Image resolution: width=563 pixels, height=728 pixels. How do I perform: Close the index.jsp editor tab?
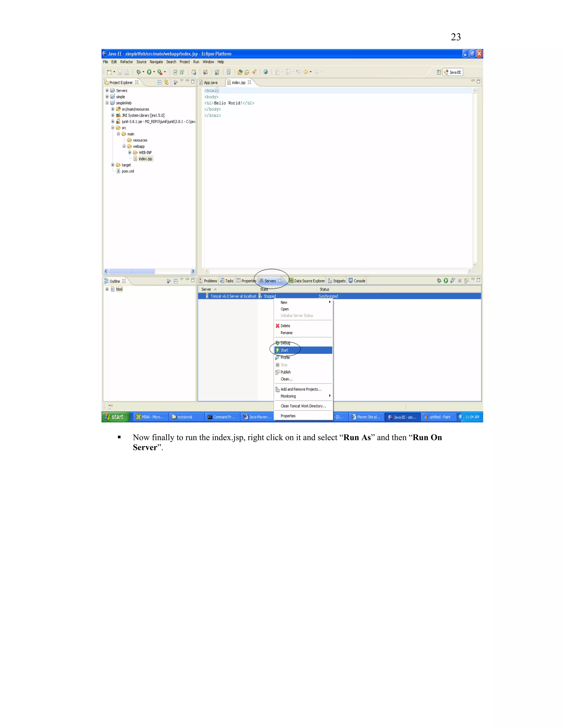pyautogui.click(x=250, y=82)
